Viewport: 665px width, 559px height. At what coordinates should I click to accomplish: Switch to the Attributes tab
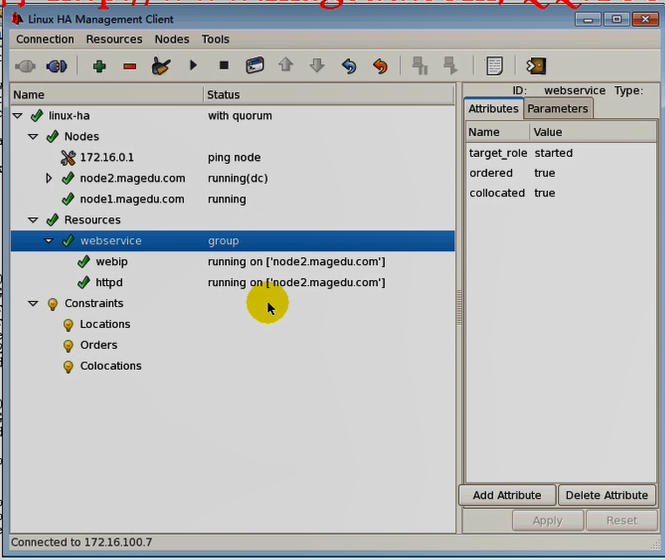click(493, 109)
